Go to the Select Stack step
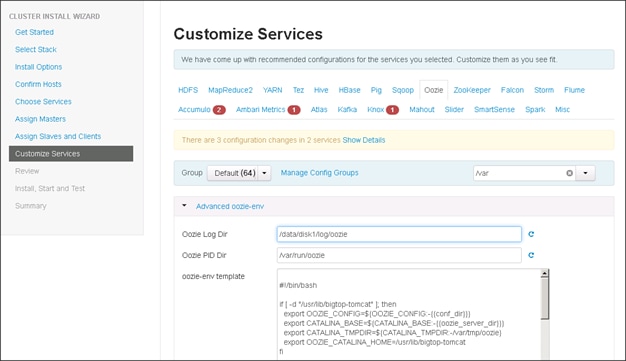 coord(36,50)
